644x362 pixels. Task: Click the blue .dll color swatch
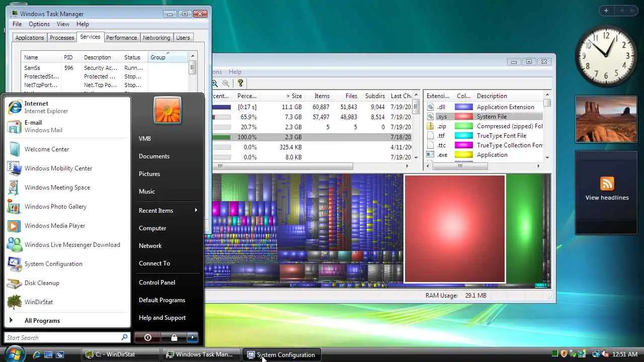[463, 107]
